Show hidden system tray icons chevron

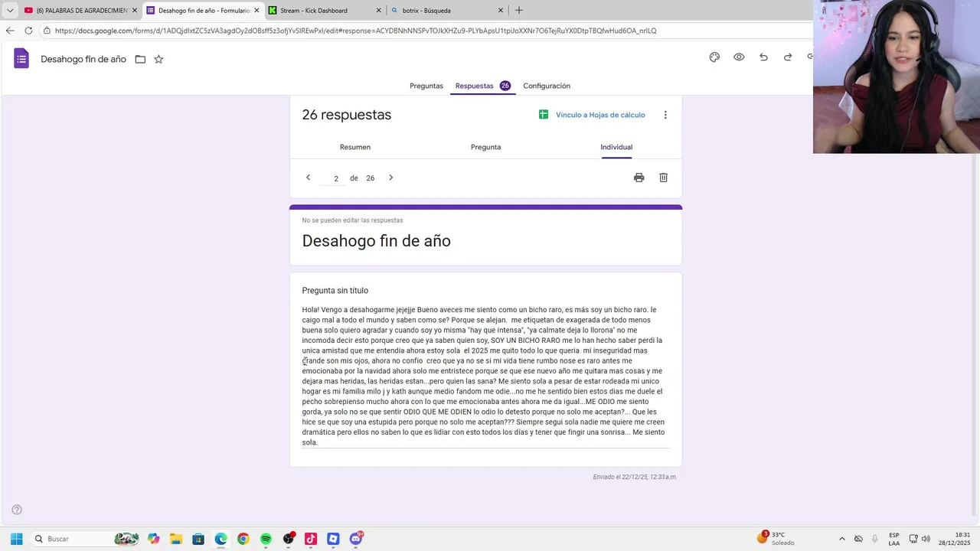click(x=842, y=539)
